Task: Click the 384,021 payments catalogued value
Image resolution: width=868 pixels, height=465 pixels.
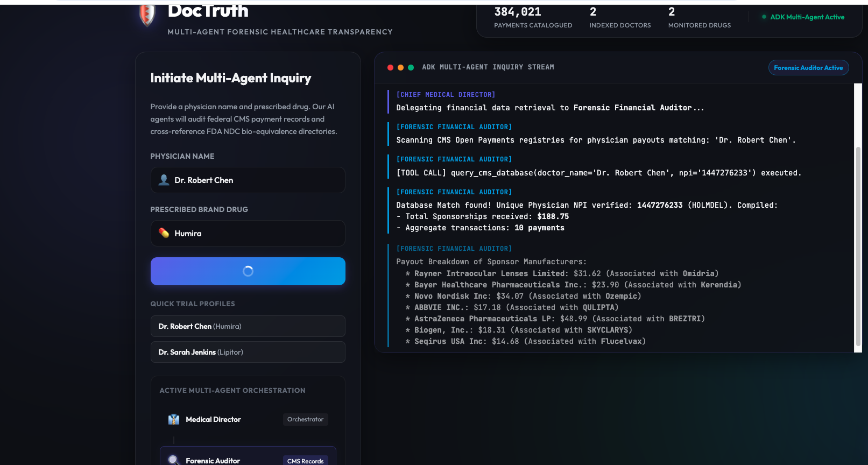Action: pyautogui.click(x=518, y=12)
